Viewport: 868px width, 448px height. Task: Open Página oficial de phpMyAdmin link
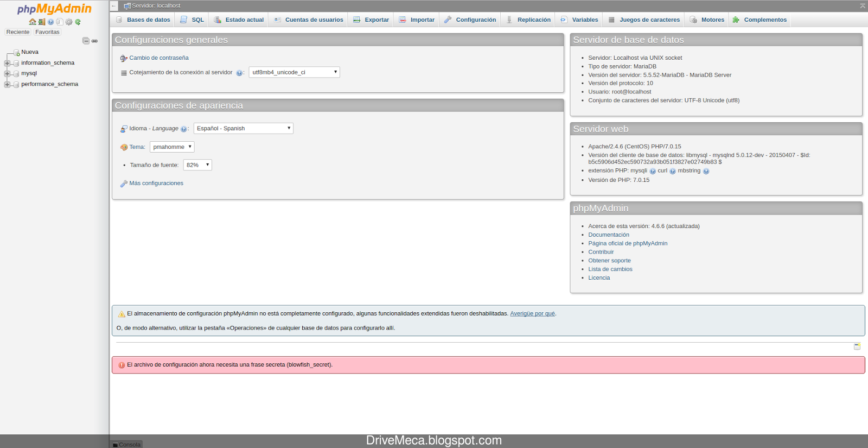point(628,244)
